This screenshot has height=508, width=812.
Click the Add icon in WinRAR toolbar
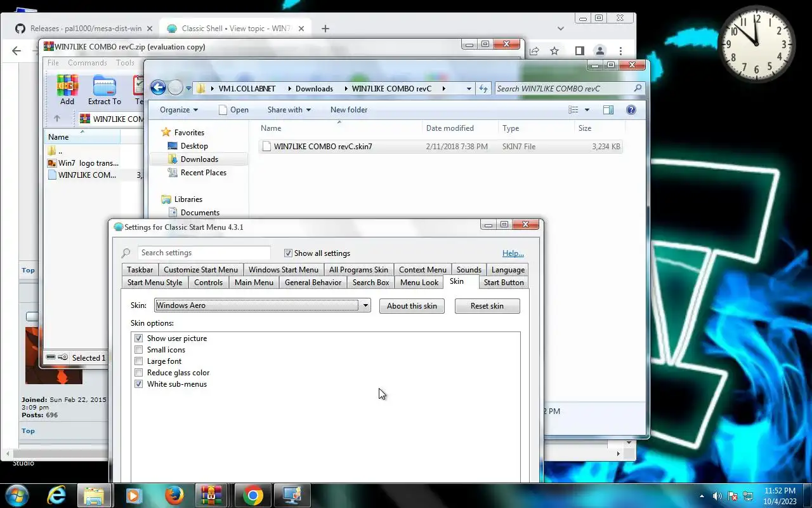pyautogui.click(x=67, y=90)
